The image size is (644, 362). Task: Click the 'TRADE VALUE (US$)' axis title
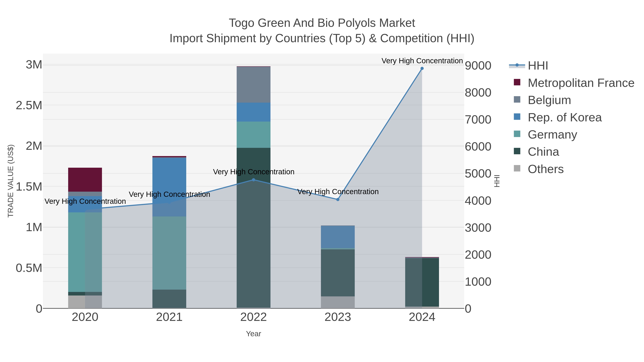11,181
